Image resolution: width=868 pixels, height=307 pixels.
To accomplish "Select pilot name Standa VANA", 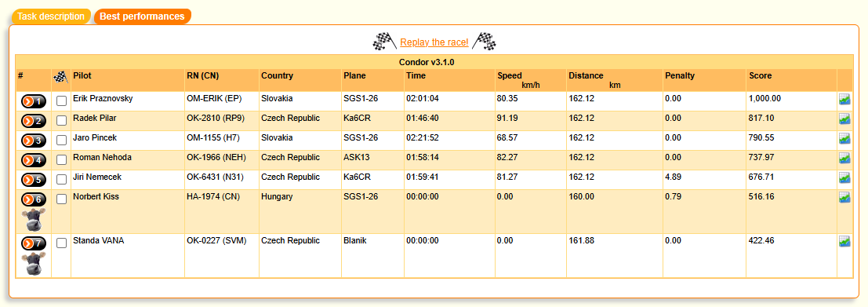I will pyautogui.click(x=99, y=240).
